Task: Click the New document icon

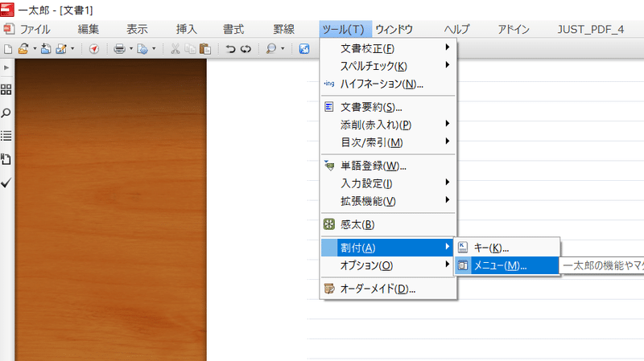Action: [8, 49]
